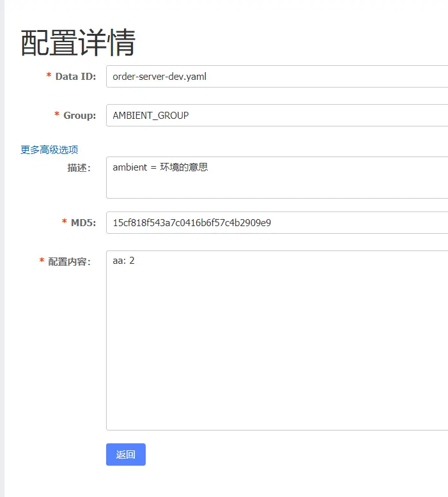Click the required asterisk beside MD5
The height and width of the screenshot is (497, 448).
[x=65, y=222]
